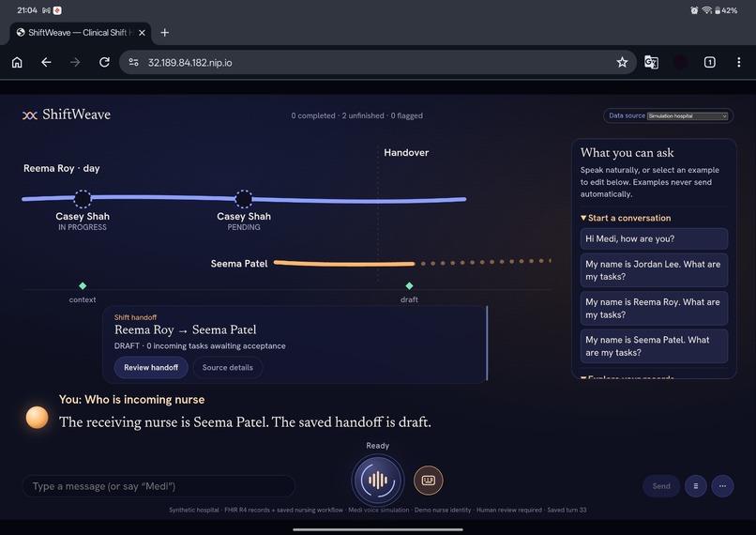Open the more options ellipsis button
Image resolution: width=756 pixels, height=535 pixels.
[x=722, y=486]
